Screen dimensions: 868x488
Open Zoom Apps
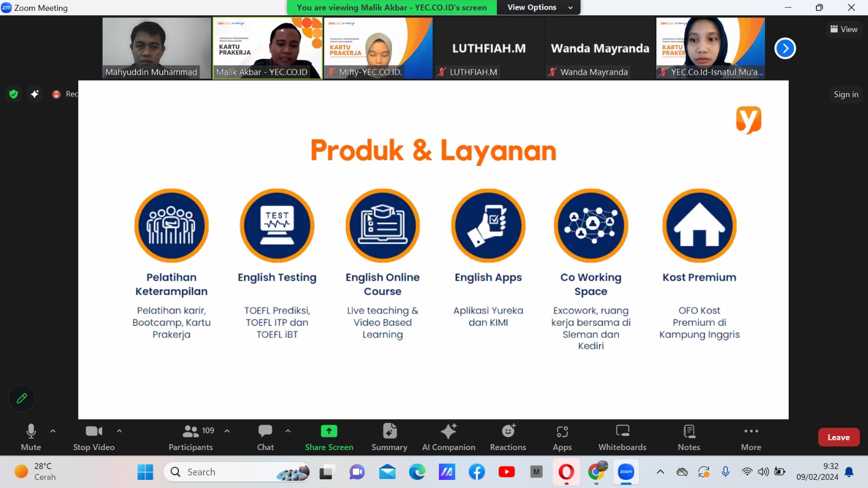pyautogui.click(x=562, y=437)
